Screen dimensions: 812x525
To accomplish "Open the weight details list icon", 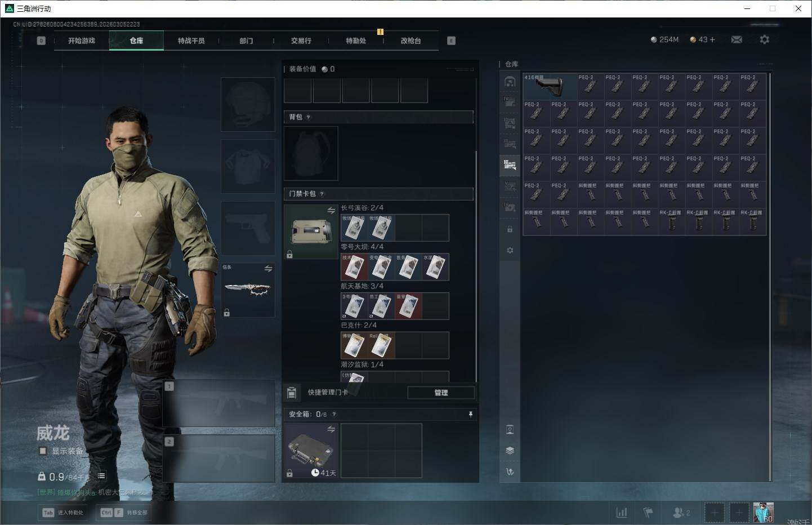I will click(101, 476).
